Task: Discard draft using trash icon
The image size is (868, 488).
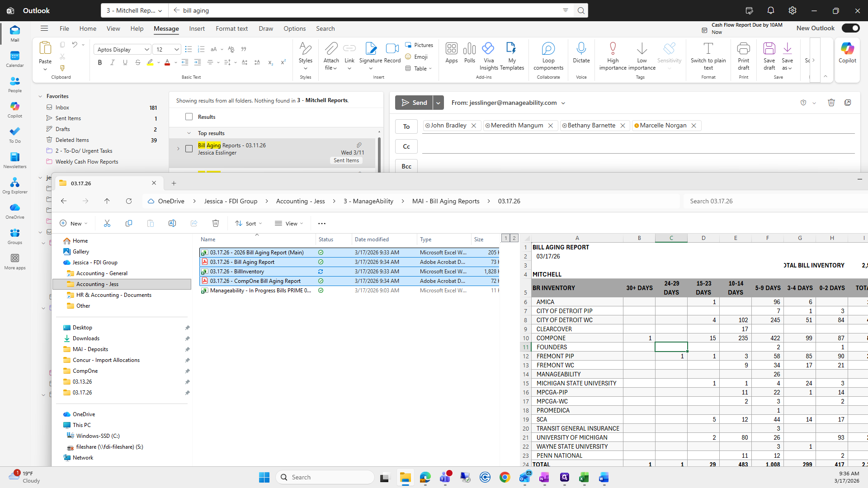Action: point(831,103)
